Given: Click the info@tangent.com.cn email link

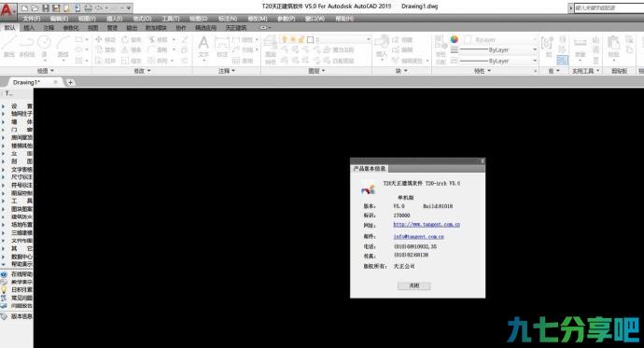Looking at the screenshot, I should [418, 236].
